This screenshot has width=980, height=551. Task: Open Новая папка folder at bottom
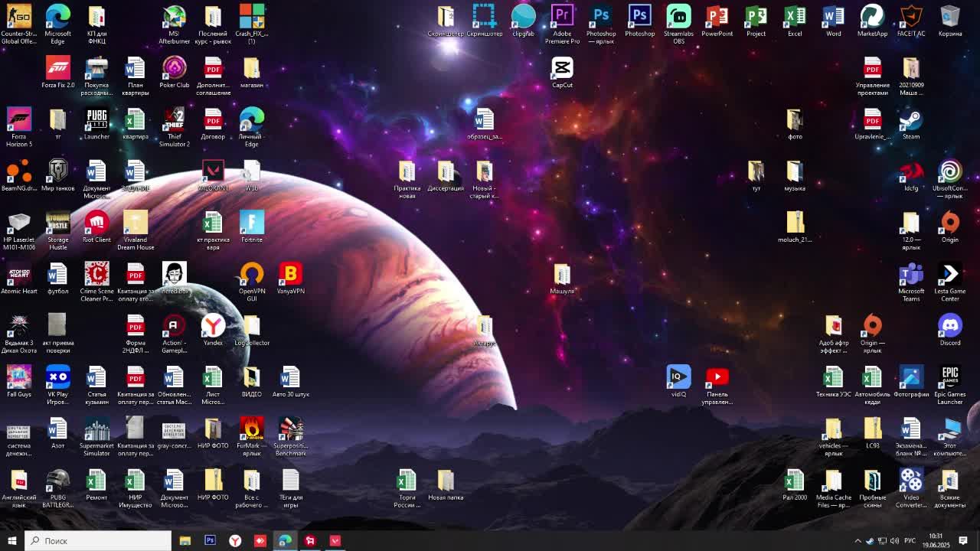point(446,484)
